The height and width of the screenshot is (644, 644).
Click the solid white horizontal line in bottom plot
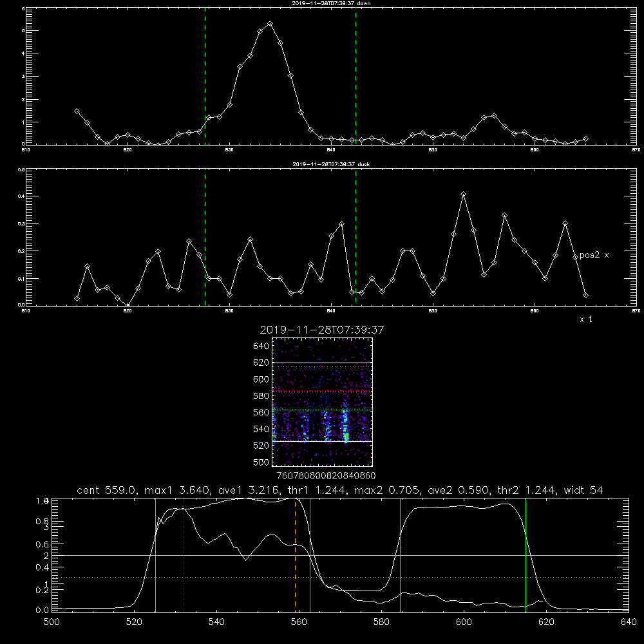point(340,555)
